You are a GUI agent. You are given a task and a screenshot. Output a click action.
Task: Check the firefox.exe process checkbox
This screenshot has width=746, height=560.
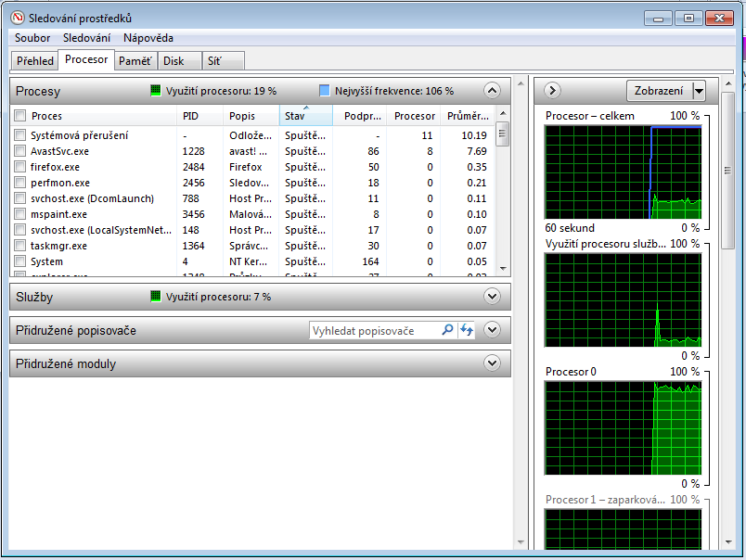tap(20, 167)
